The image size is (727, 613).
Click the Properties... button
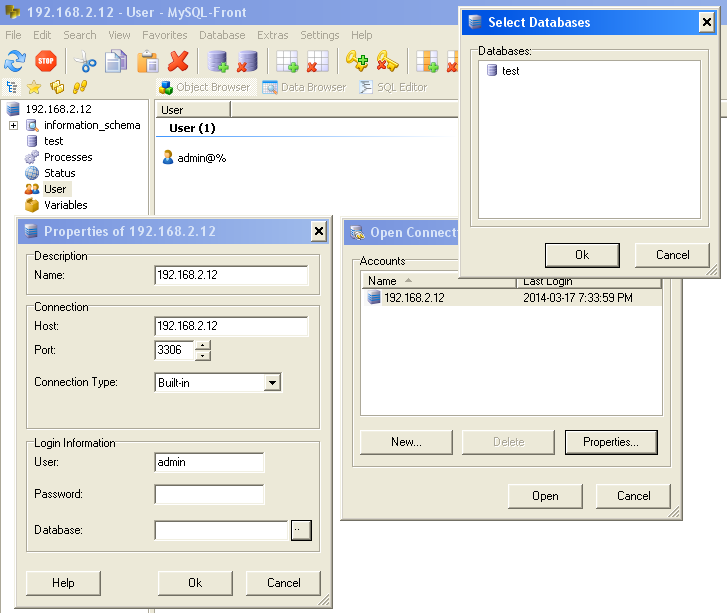click(610, 441)
